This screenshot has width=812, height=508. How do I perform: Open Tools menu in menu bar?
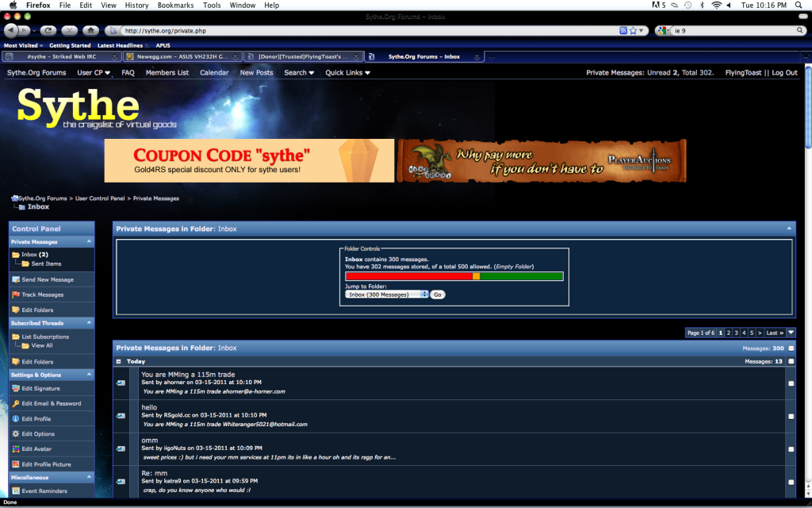point(212,6)
